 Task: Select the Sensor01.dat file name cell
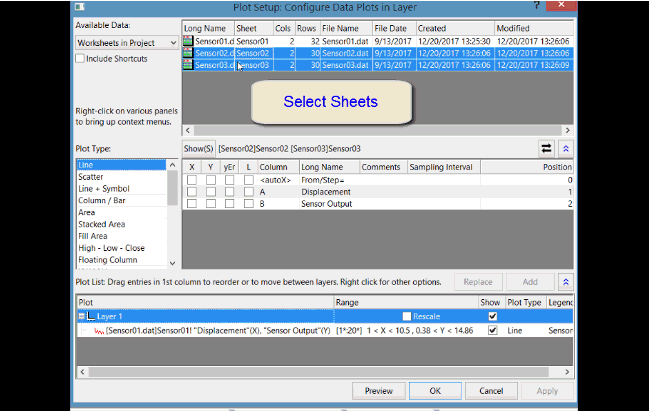[346, 41]
